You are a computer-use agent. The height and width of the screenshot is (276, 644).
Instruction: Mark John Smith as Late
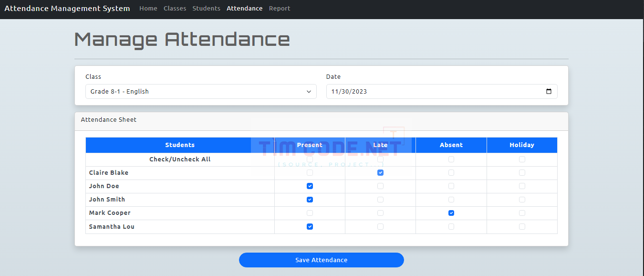pos(380,200)
